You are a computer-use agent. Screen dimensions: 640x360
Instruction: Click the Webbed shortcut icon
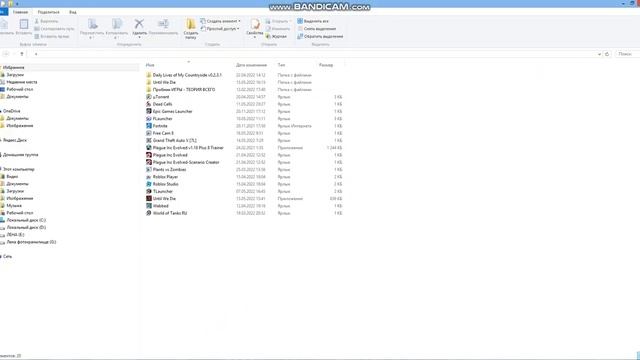click(149, 206)
